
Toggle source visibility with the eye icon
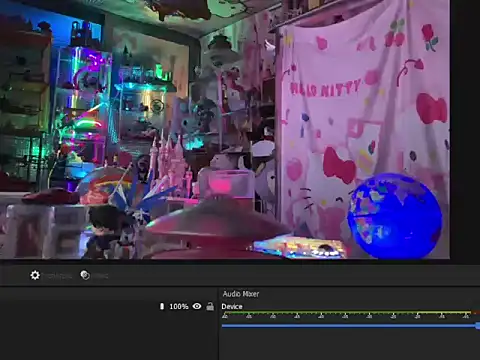[x=197, y=306]
